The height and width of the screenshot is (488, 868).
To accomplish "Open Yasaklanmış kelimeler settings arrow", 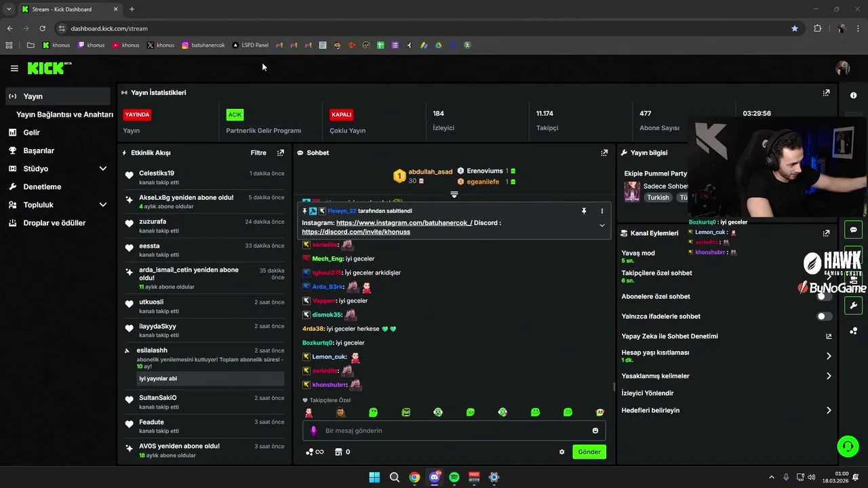I will tap(829, 376).
